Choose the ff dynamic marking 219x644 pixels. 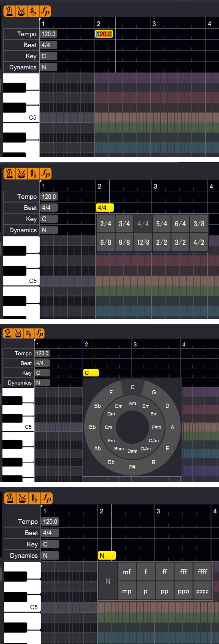[x=164, y=572]
